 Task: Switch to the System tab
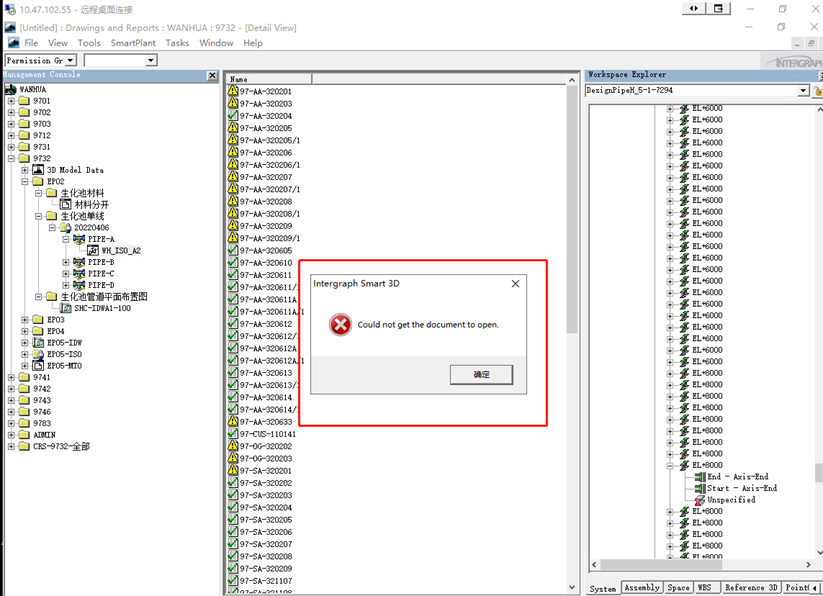point(603,588)
